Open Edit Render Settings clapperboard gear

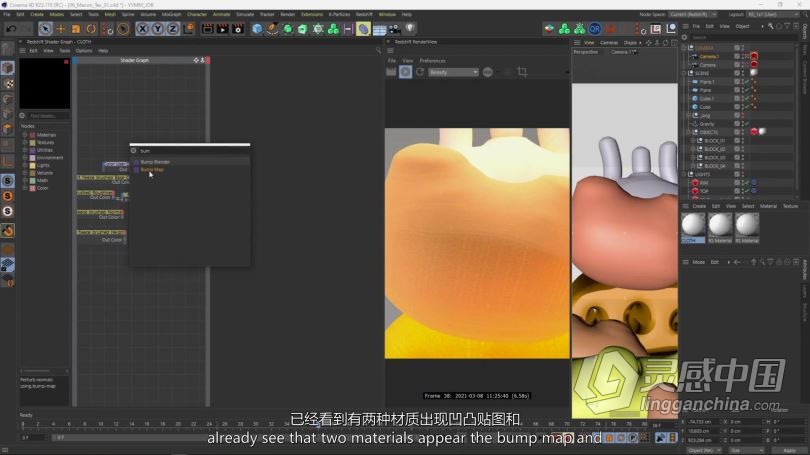238,29
